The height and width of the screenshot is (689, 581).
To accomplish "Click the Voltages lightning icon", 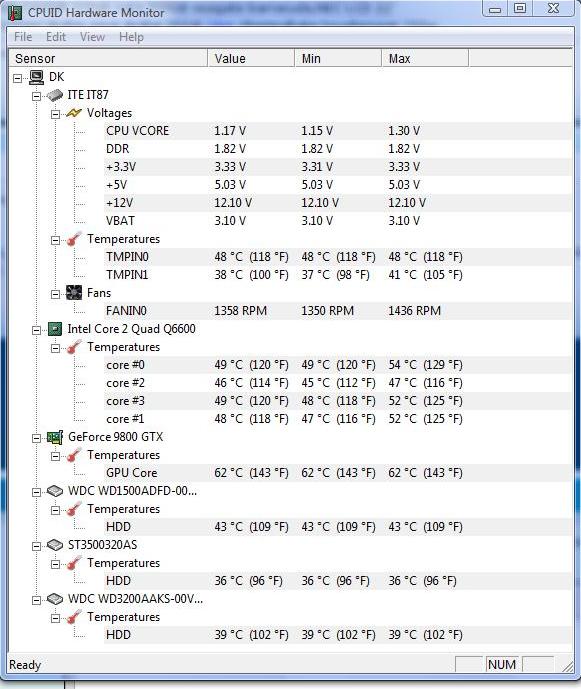I will click(x=74, y=113).
